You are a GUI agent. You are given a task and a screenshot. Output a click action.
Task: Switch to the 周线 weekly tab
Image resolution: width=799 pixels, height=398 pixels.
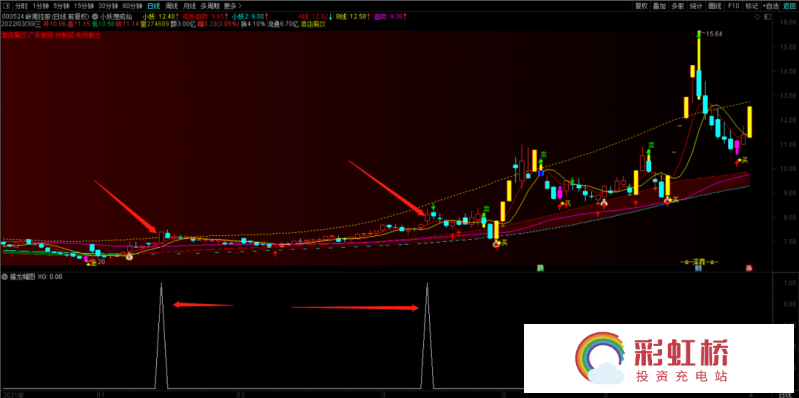tap(172, 7)
